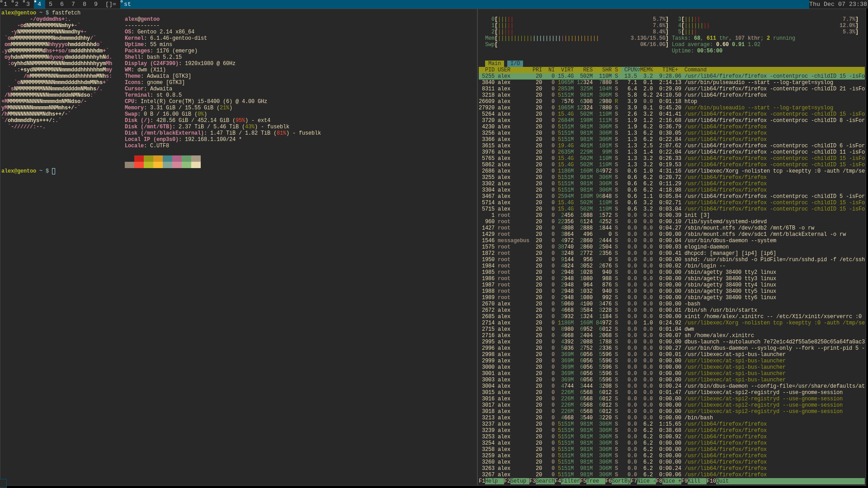Switch to dwm tag 1

5,4
